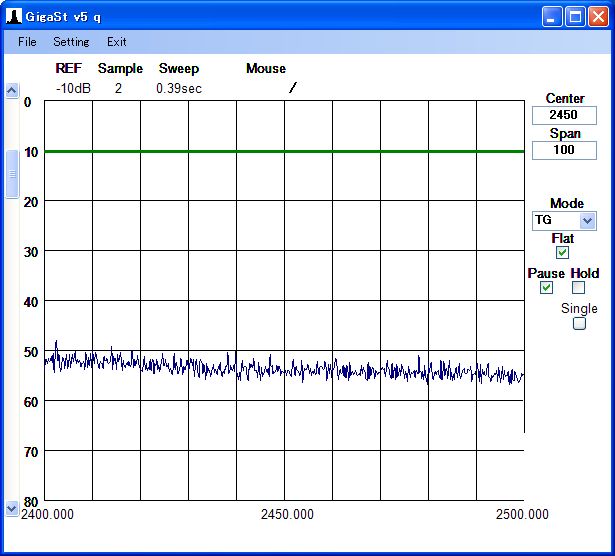
Task: Click the Center frequency field showing 2450
Action: tap(564, 115)
